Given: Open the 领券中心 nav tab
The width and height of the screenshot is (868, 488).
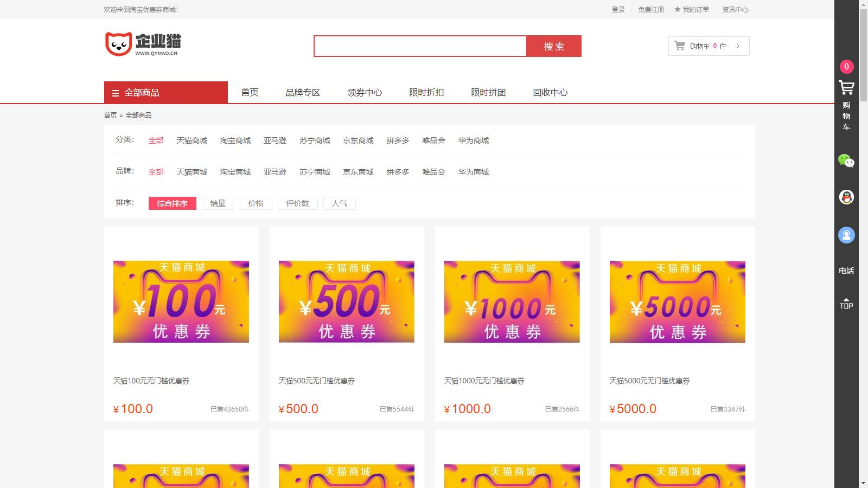Looking at the screenshot, I should (365, 92).
